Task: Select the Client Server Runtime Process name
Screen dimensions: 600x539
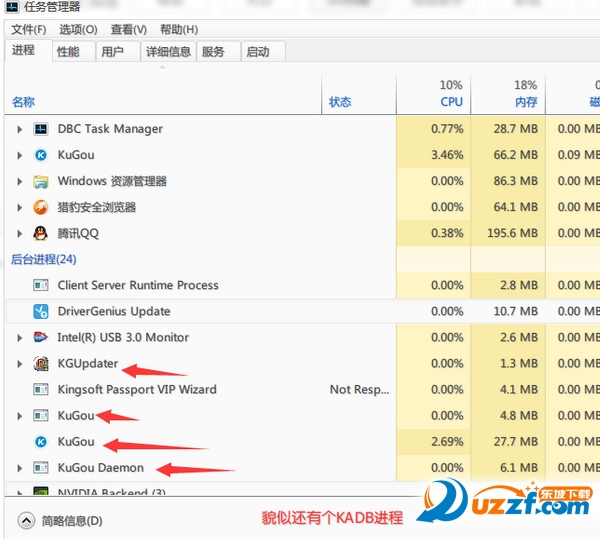Action: [138, 285]
